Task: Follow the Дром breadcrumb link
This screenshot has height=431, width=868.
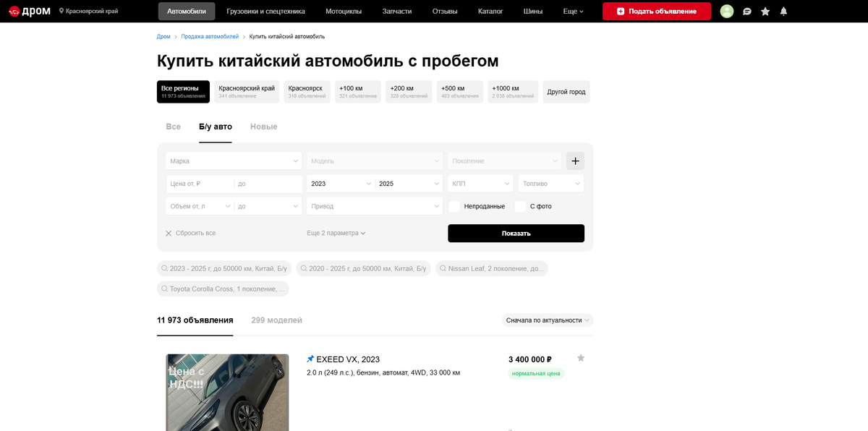Action: pos(163,36)
